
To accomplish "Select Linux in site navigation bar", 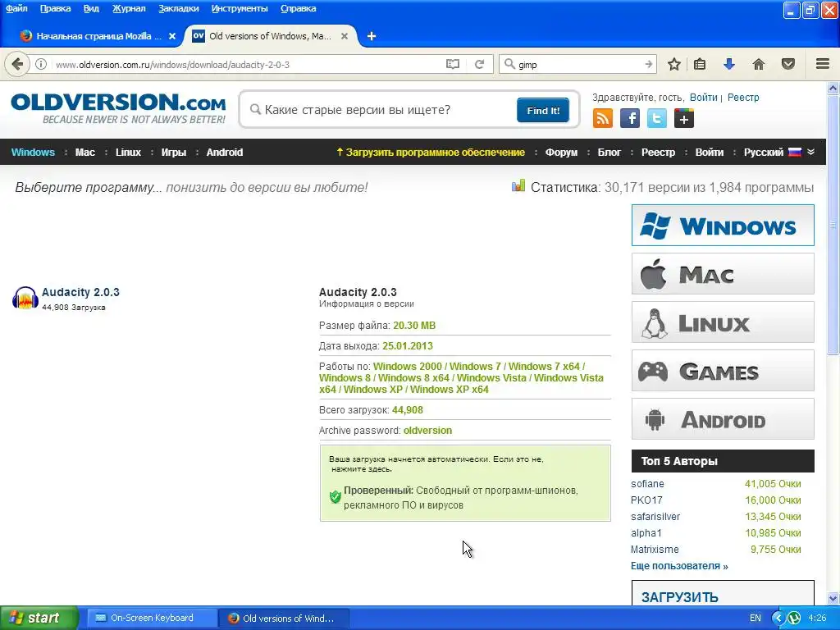I will [128, 152].
